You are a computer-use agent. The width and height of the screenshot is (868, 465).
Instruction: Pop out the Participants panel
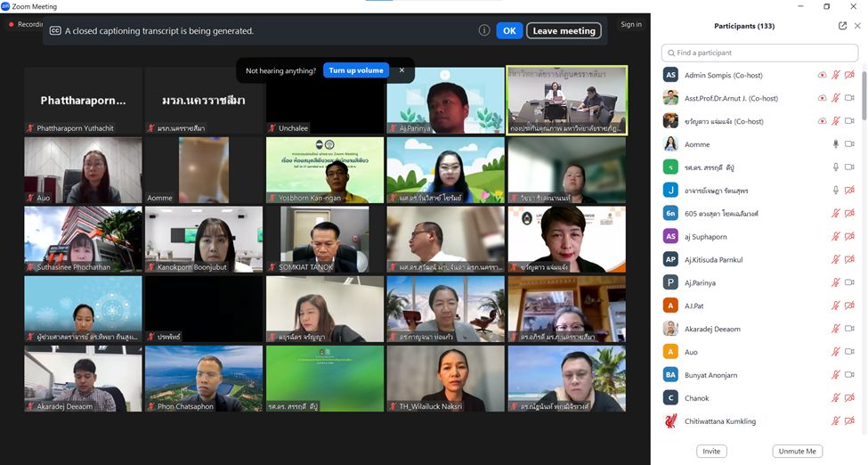[842, 26]
